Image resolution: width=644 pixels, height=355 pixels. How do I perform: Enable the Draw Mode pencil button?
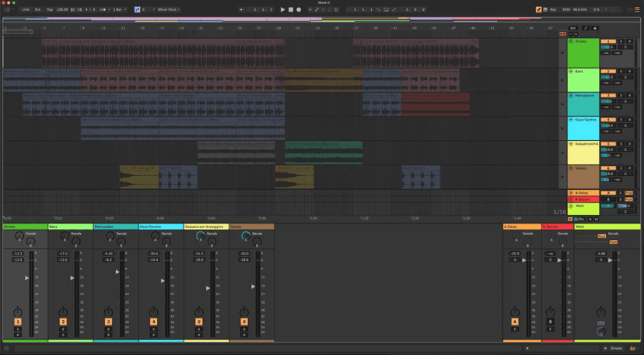[538, 9]
